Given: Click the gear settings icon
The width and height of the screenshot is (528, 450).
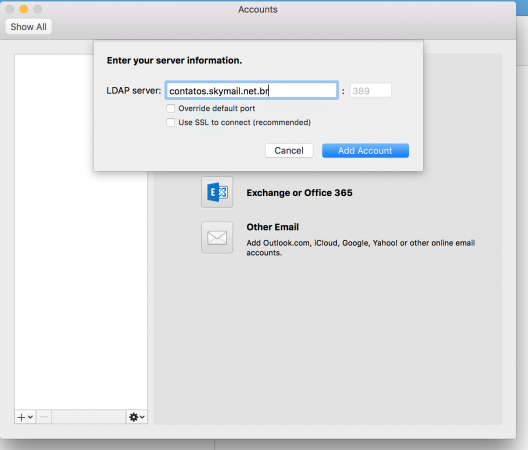Looking at the screenshot, I should pyautogui.click(x=133, y=417).
